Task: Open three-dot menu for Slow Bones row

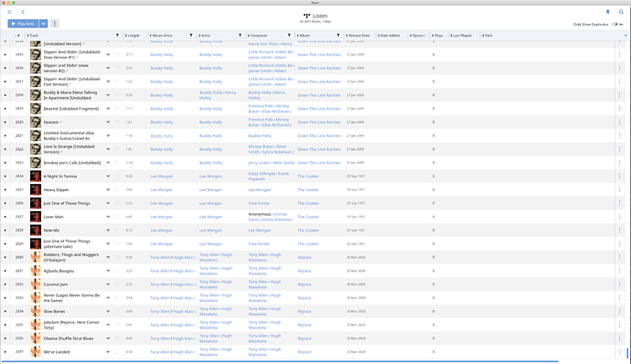Action: (620, 311)
